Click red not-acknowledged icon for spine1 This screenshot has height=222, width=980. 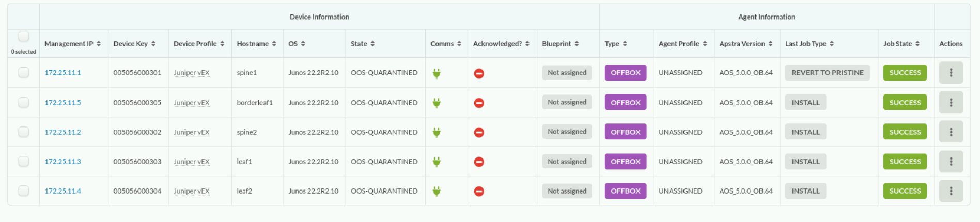click(x=479, y=73)
